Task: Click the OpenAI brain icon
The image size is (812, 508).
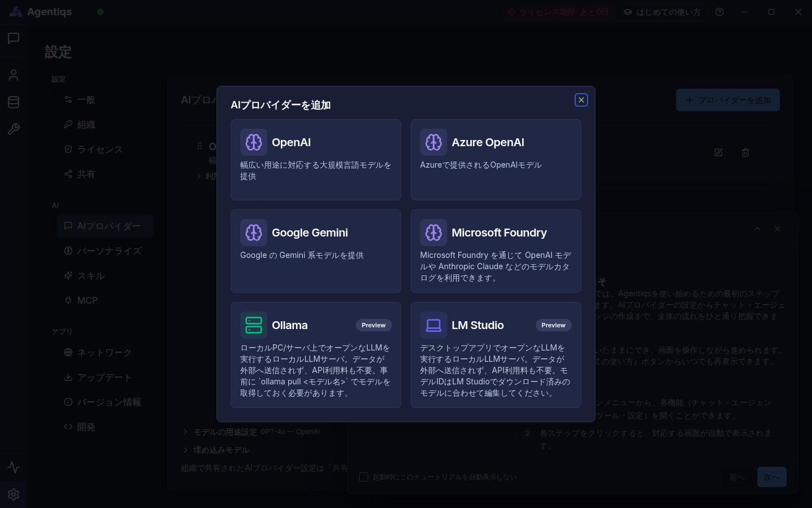Action: pos(254,142)
